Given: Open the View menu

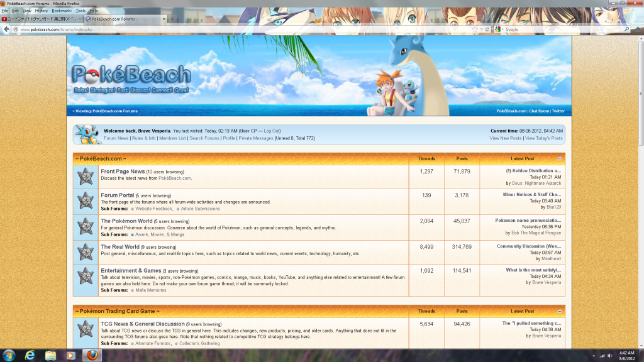Looking at the screenshot, I should (26, 11).
